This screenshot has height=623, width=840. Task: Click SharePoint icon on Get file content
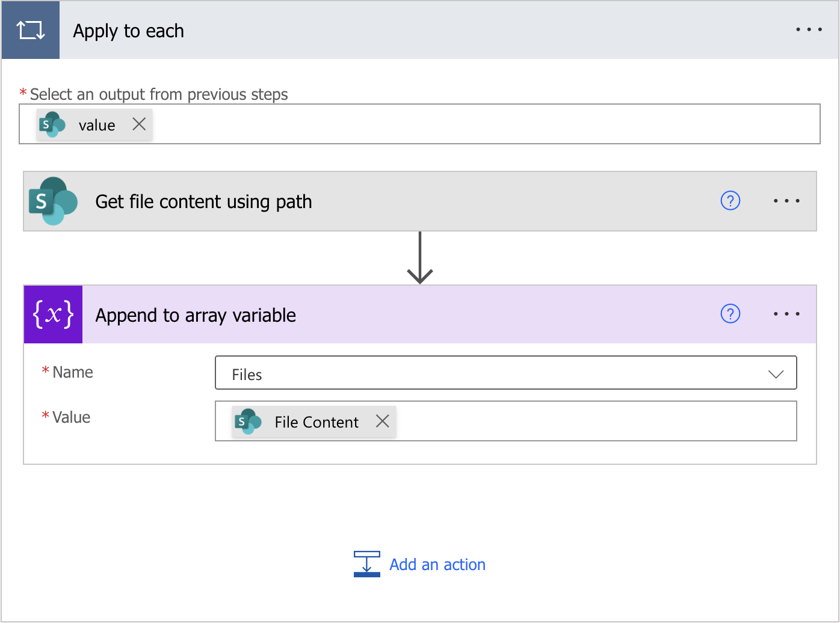pyautogui.click(x=54, y=201)
